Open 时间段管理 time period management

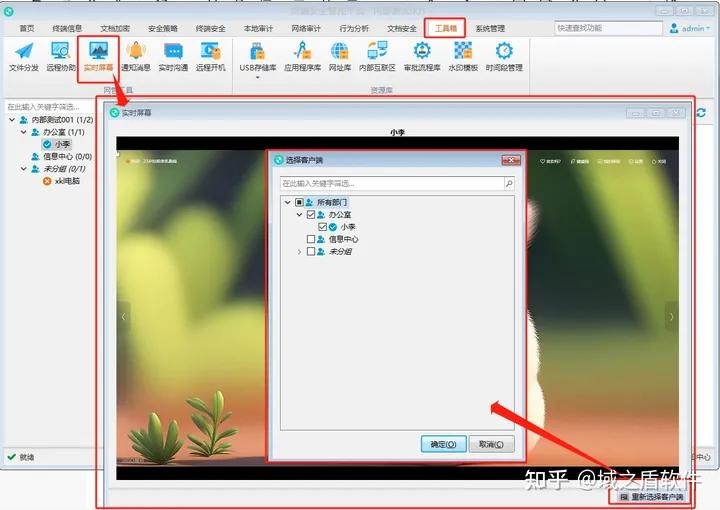coord(504,56)
